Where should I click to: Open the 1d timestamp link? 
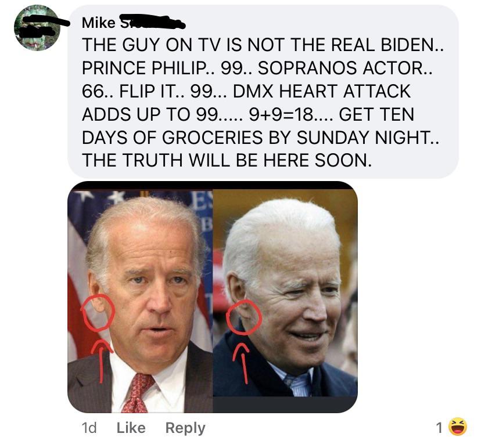tap(89, 428)
